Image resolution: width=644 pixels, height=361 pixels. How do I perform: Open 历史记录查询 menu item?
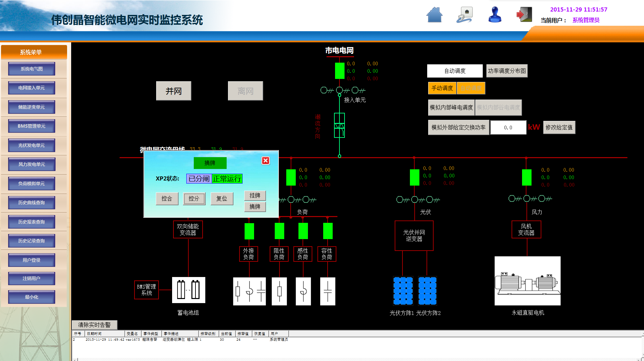pos(32,241)
